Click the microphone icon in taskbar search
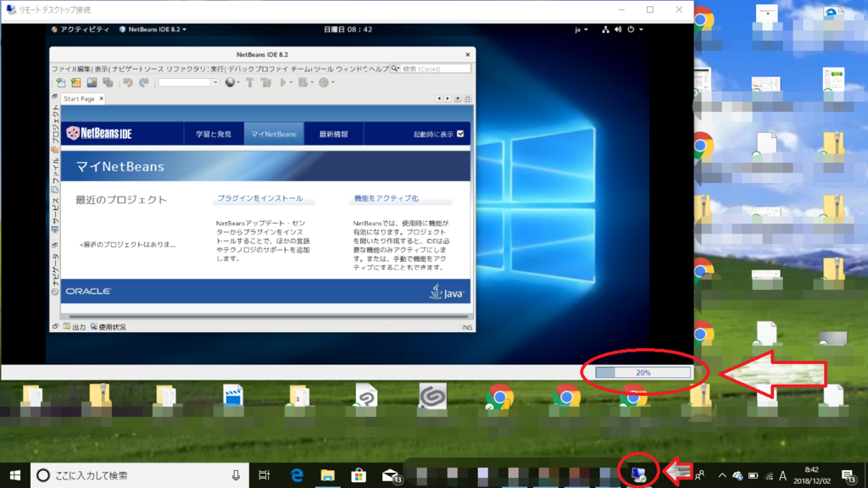This screenshot has width=868, height=488. (236, 475)
